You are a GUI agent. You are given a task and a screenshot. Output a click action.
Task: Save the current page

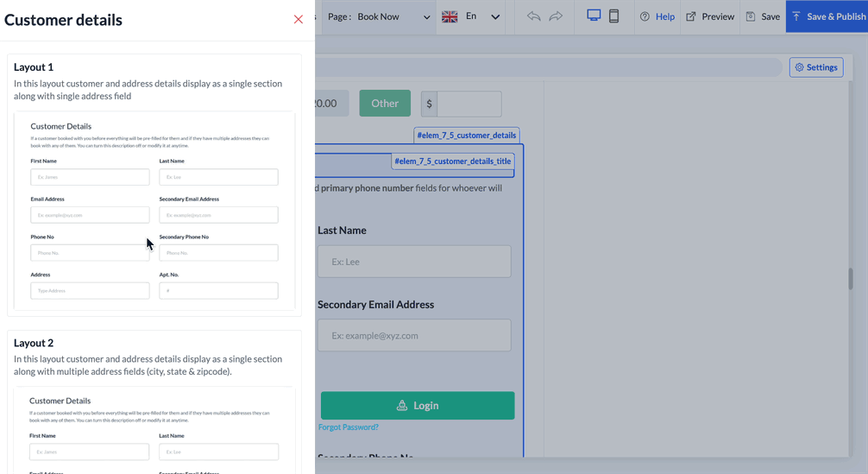763,16
